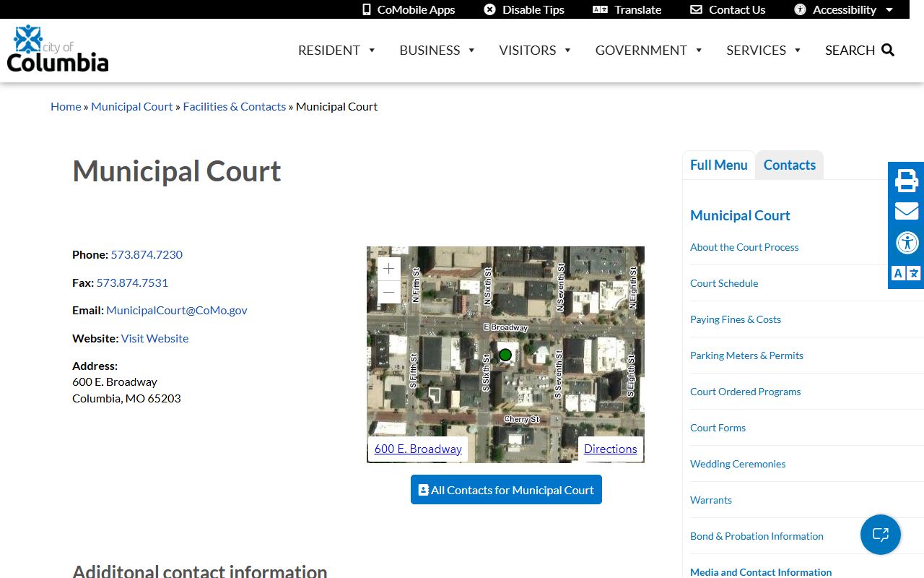Open Media and Contact Information

tap(761, 571)
